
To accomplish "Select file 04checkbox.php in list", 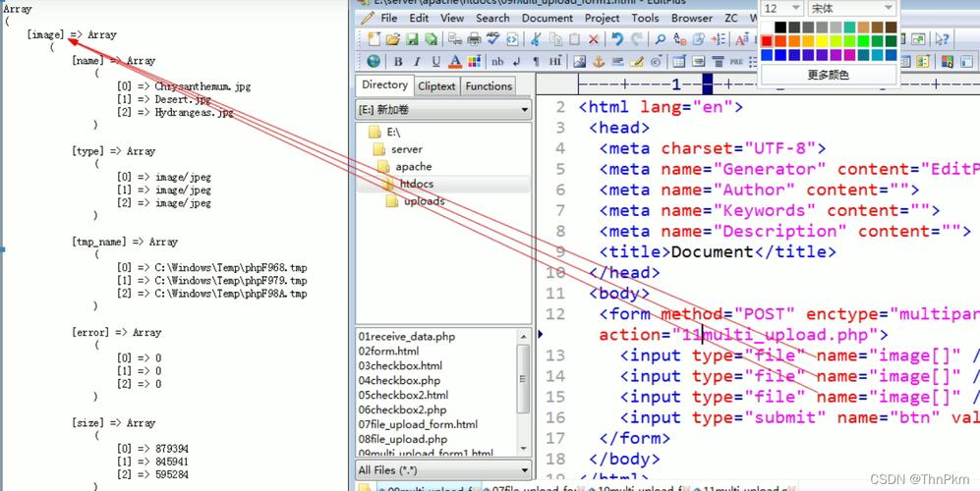I will [x=399, y=380].
